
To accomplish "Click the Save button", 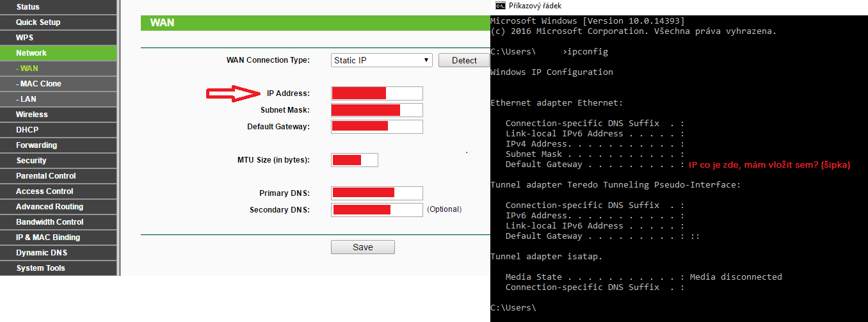I will click(362, 247).
